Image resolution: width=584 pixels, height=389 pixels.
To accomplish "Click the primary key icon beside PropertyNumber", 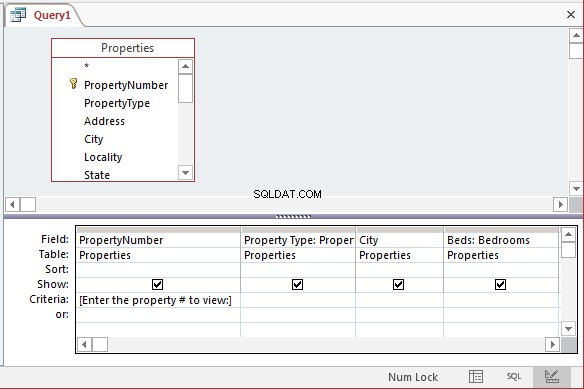I will (73, 84).
